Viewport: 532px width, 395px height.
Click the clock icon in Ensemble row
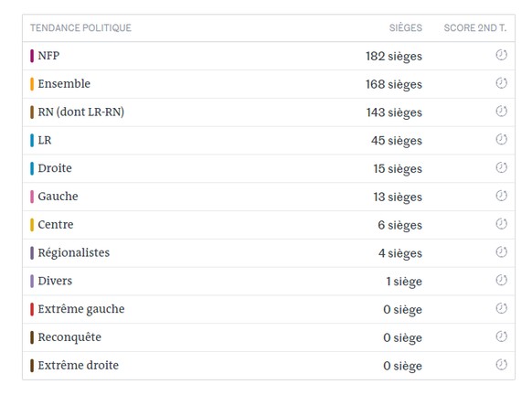(x=502, y=83)
